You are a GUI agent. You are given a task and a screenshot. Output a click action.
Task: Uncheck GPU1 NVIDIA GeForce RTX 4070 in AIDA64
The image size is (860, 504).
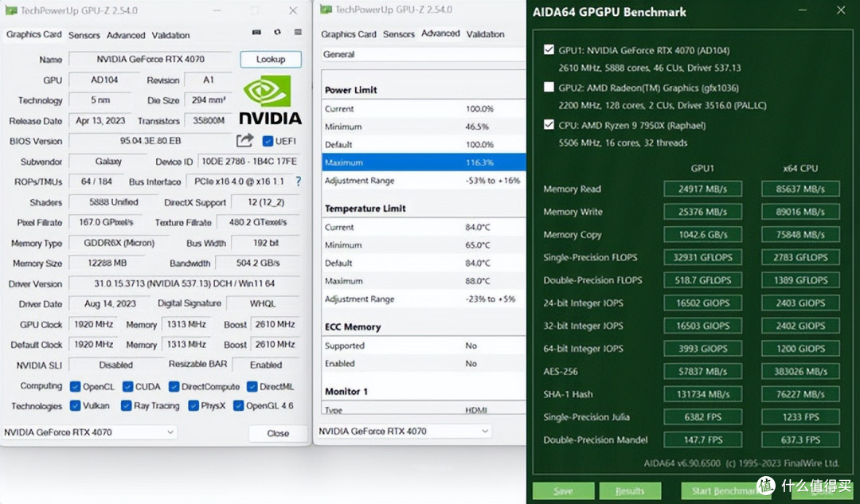[549, 50]
